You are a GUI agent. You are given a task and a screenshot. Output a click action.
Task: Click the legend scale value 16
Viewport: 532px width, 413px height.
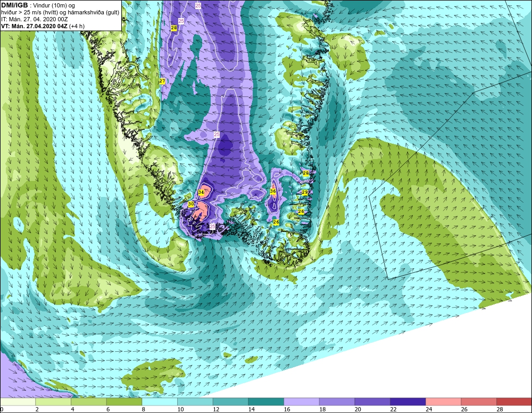[x=287, y=409]
